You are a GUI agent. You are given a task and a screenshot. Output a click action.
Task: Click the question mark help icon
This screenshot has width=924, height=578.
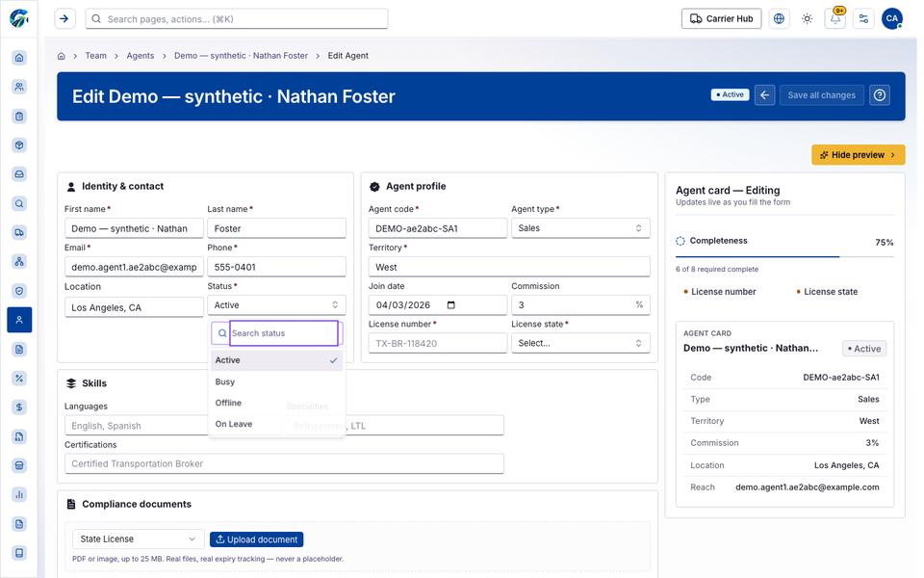[x=880, y=95]
